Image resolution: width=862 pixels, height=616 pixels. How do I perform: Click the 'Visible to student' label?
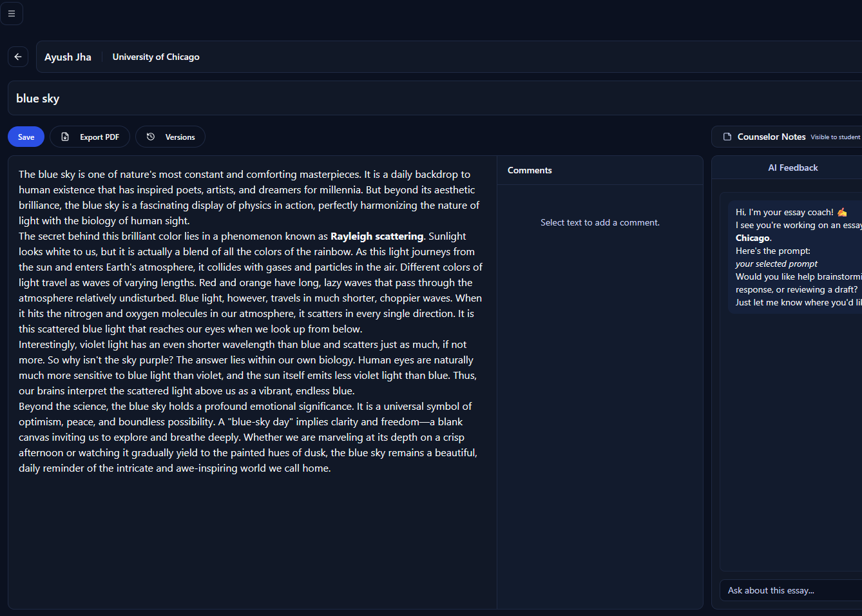point(835,137)
